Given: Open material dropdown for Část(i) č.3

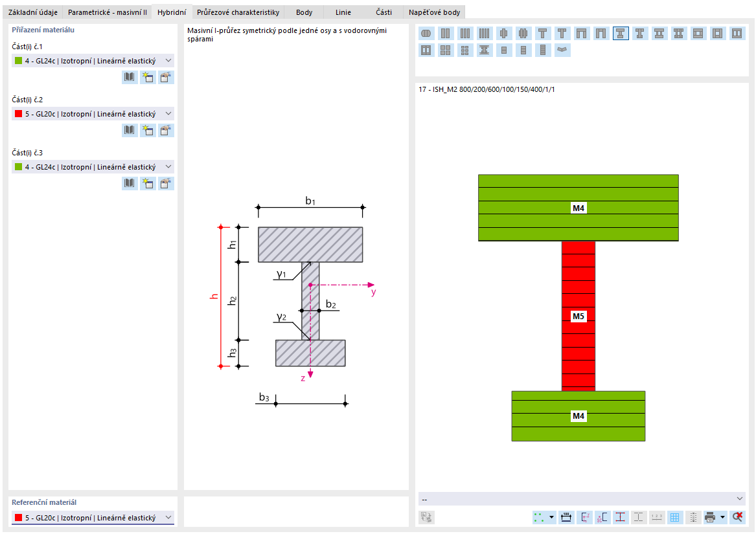Looking at the screenshot, I should (93, 167).
